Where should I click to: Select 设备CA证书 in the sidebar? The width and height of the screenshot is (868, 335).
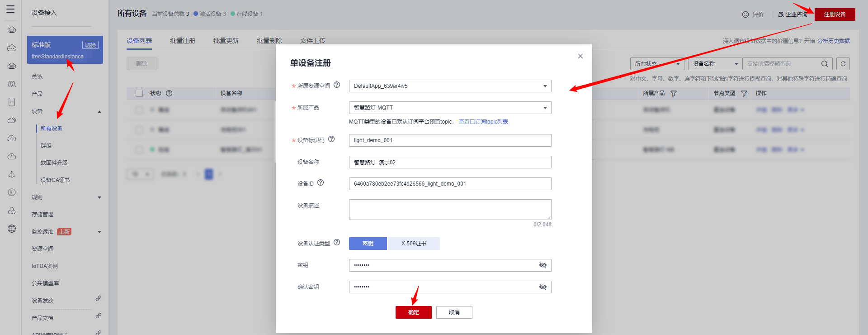click(x=55, y=180)
